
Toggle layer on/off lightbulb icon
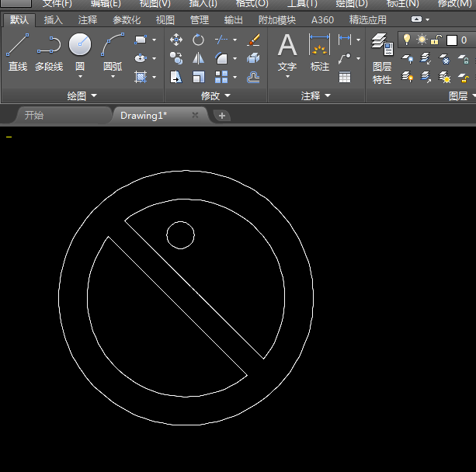(406, 40)
